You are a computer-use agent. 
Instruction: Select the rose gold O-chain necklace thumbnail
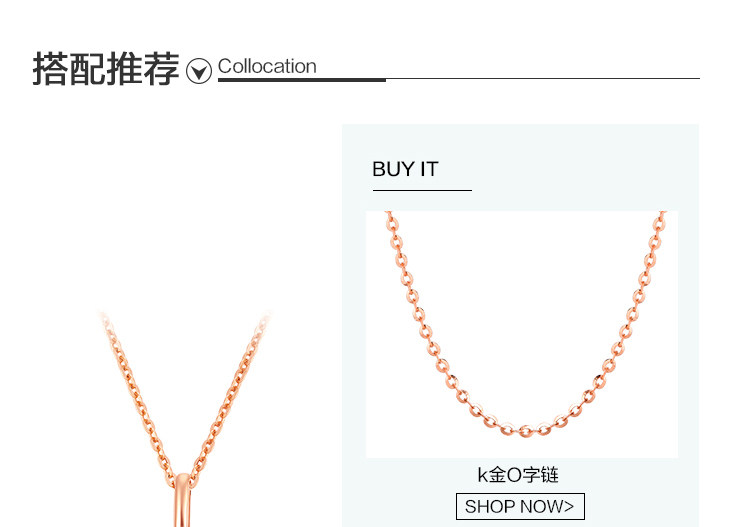(522, 334)
